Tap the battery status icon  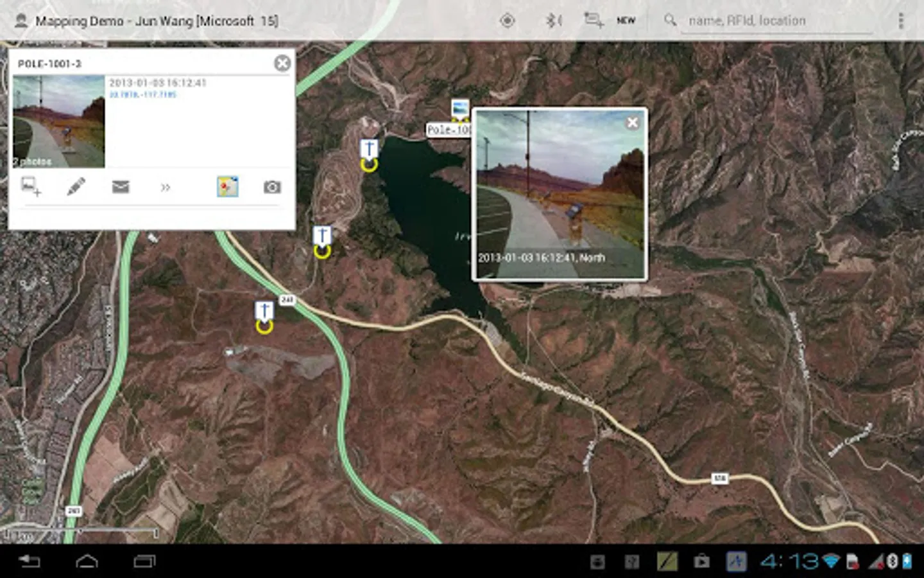907,561
